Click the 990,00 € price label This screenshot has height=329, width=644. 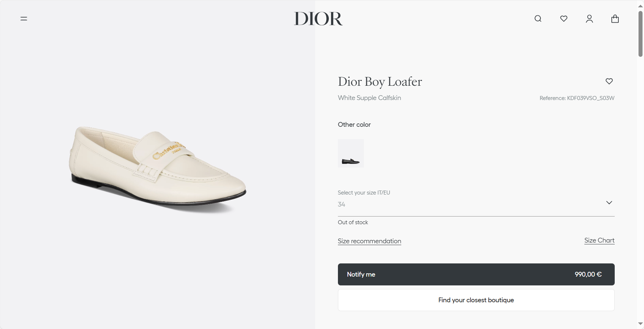coord(588,274)
